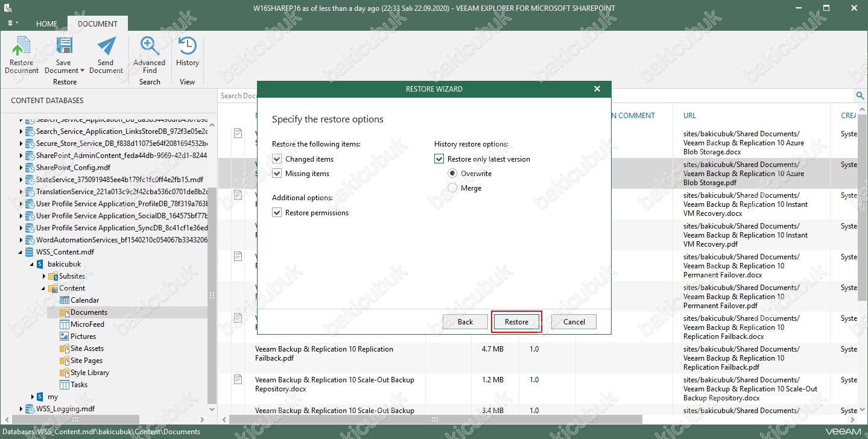This screenshot has height=439, width=868.
Task: Close the Restore Wizard dialog
Action: point(597,89)
